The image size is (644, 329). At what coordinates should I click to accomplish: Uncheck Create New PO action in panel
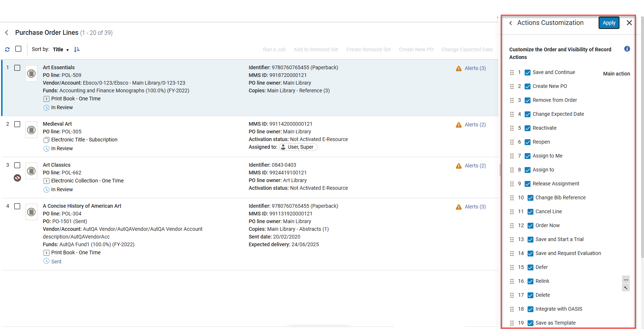pos(528,86)
